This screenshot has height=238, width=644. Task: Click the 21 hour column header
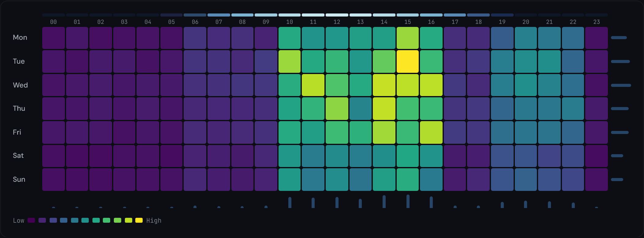point(549,22)
